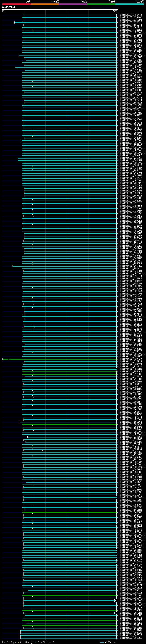Click UniRef100_A8CYN7 label

coord(131,80)
